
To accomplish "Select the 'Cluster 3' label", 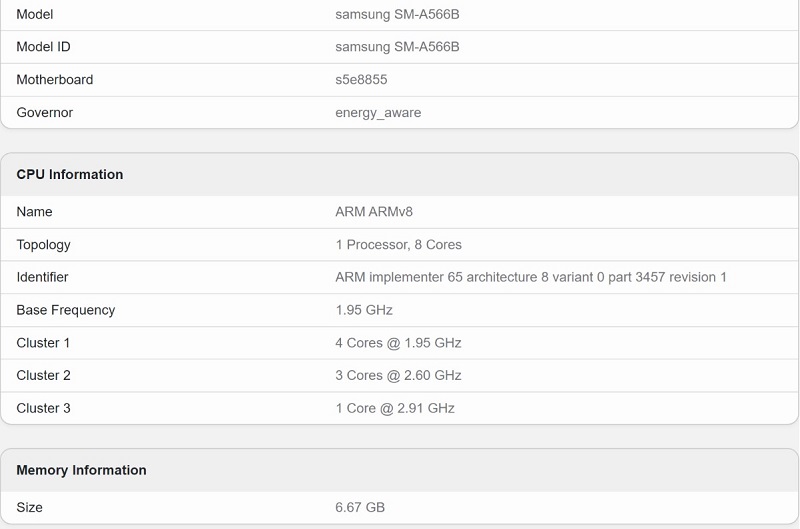I will coord(43,408).
